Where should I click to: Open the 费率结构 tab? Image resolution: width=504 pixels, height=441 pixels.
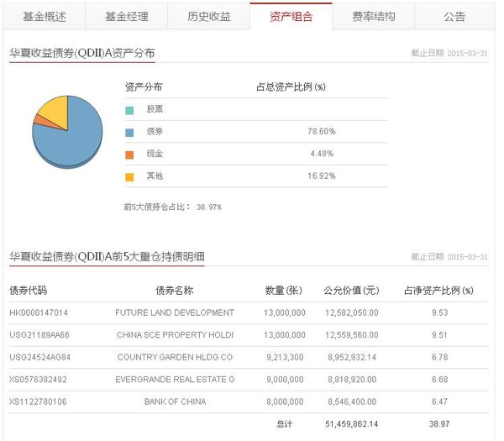(374, 17)
